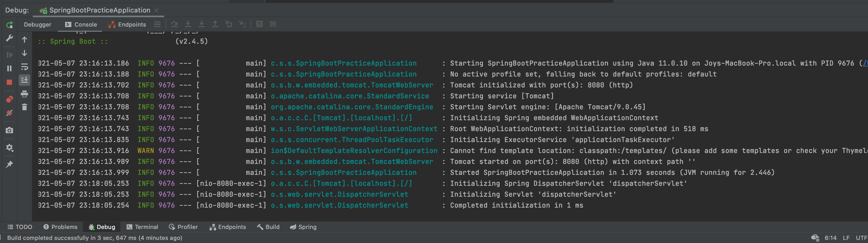Open Endpoints tool window in bottom bar
This screenshot has height=243, width=868.
click(x=228, y=227)
